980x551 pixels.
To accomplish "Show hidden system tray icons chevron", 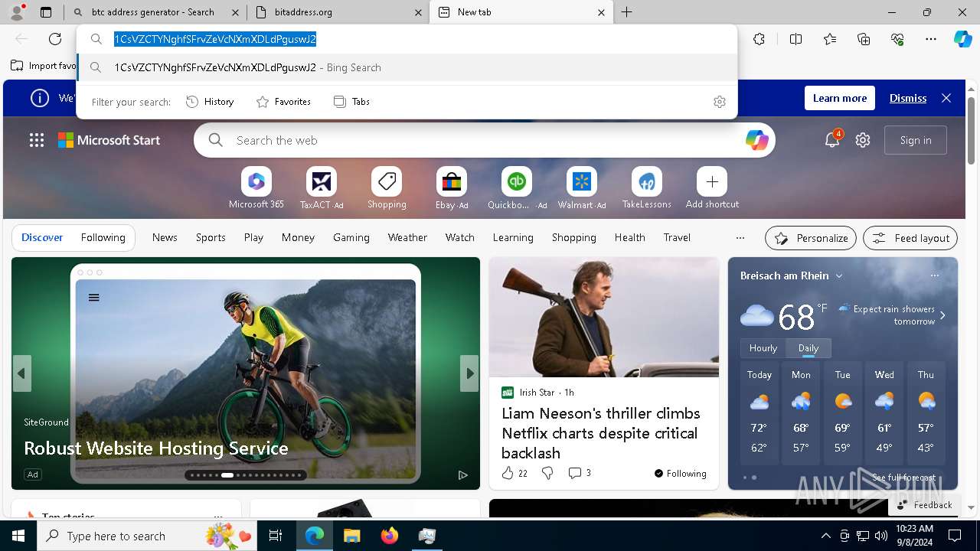I will (x=825, y=536).
